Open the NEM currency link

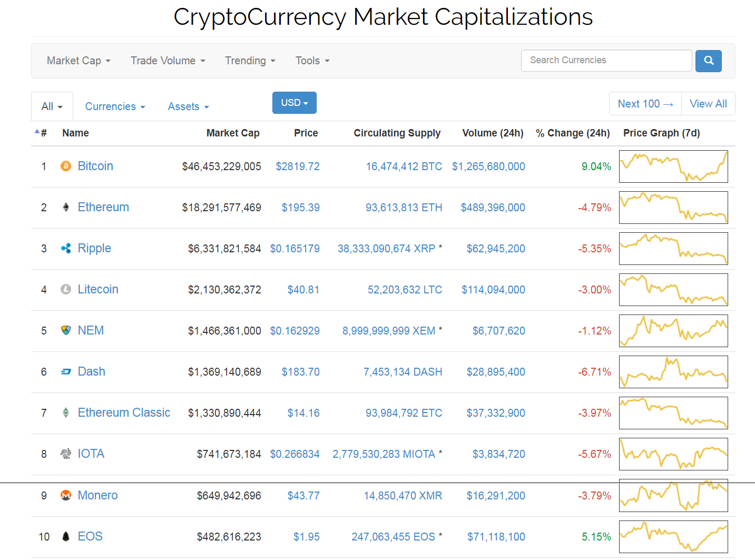(91, 331)
